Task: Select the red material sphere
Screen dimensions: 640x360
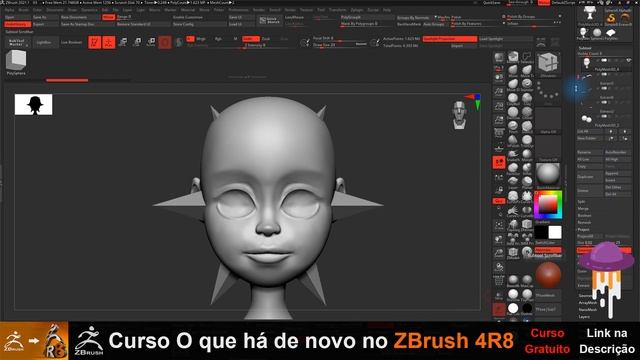Action: point(548,275)
